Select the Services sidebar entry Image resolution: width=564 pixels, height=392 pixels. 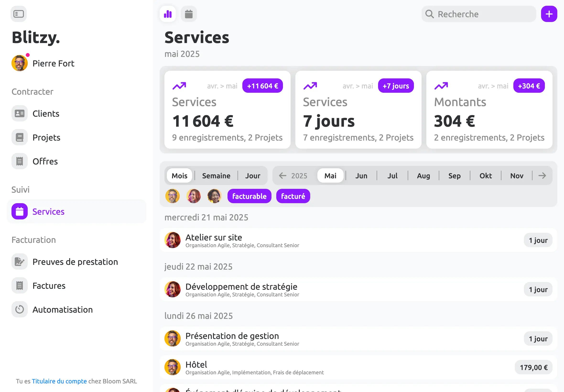(x=77, y=212)
